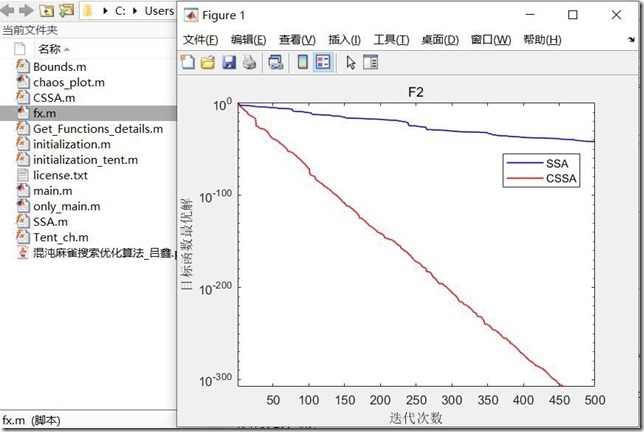Click the 迭代次数 x-axis label

(416, 418)
